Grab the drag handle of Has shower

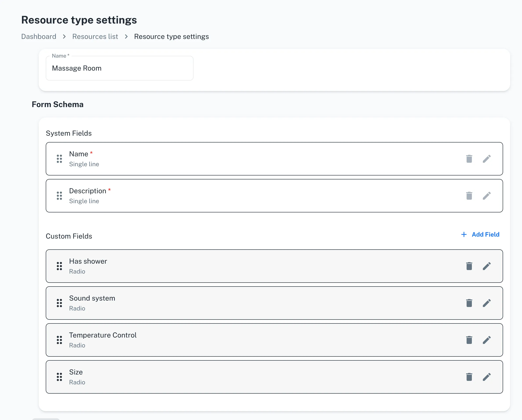pyautogui.click(x=59, y=266)
